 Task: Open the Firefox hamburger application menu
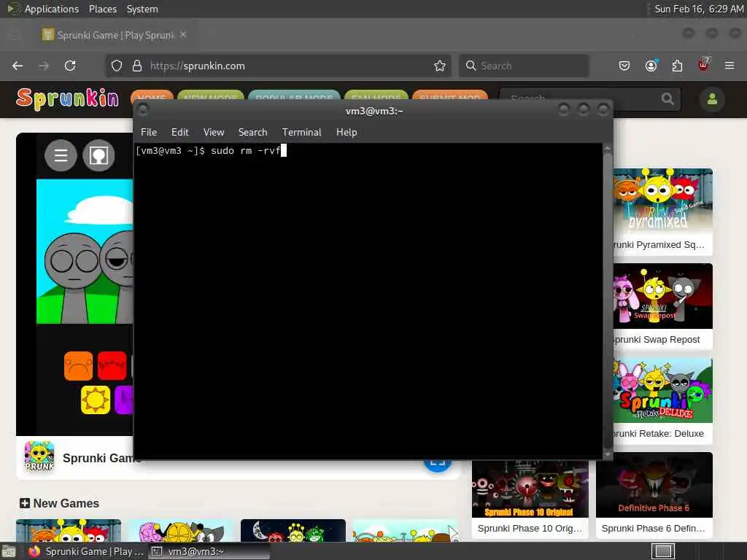tap(729, 66)
